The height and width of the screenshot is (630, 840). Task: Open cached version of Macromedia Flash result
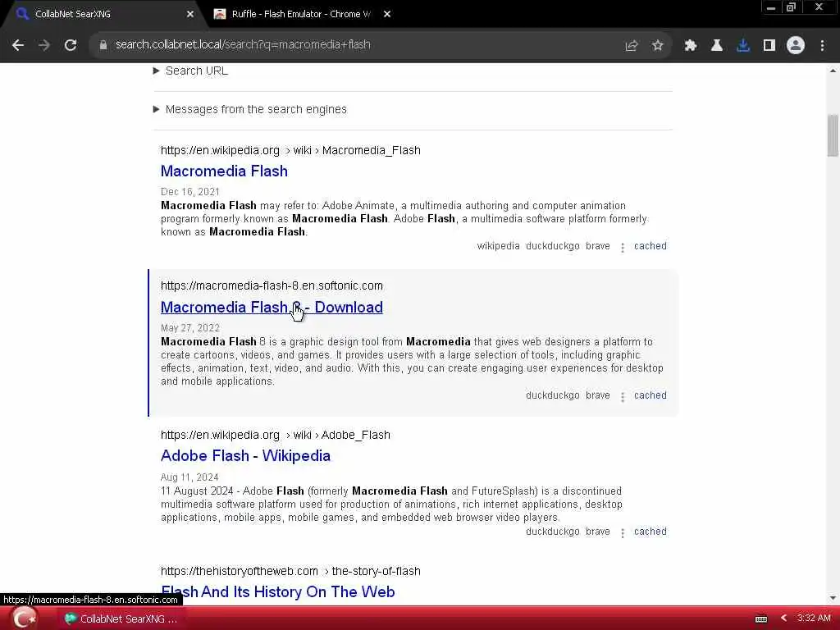point(651,246)
